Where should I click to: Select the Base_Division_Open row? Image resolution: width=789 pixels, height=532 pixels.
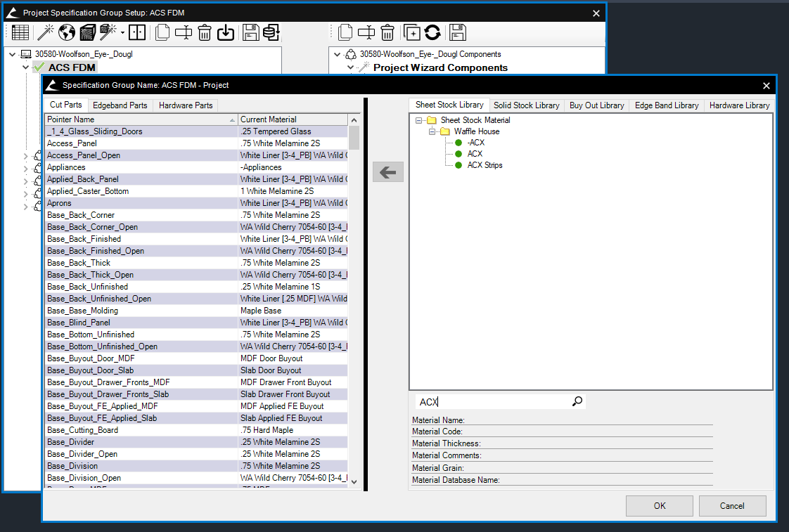(x=196, y=478)
